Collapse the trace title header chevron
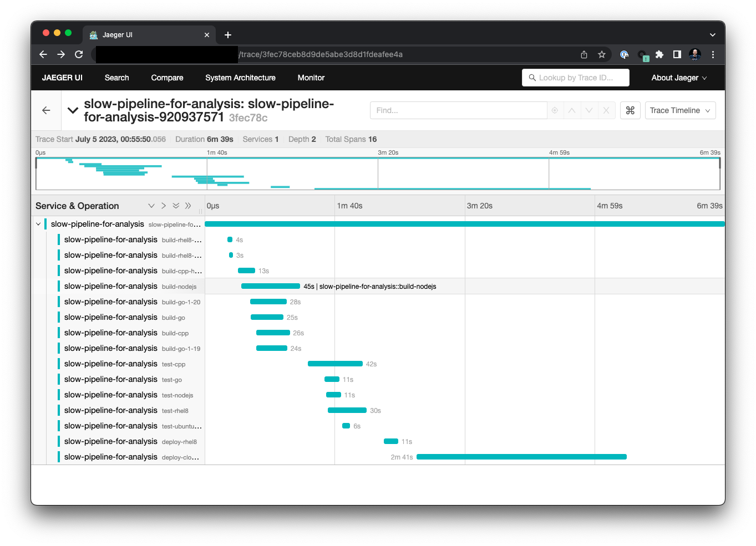 [73, 110]
